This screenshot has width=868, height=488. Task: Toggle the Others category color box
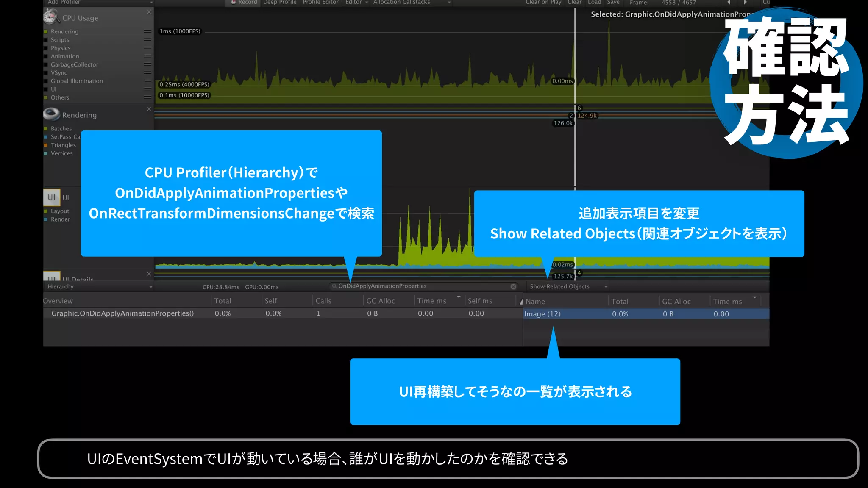point(46,98)
